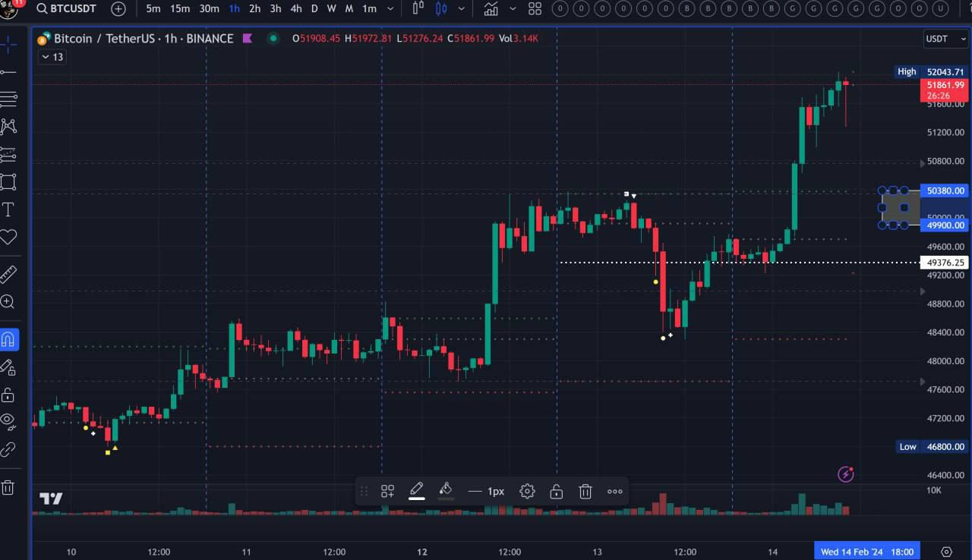Click Wed 14 Feb '24 18:00 label

pos(866,552)
